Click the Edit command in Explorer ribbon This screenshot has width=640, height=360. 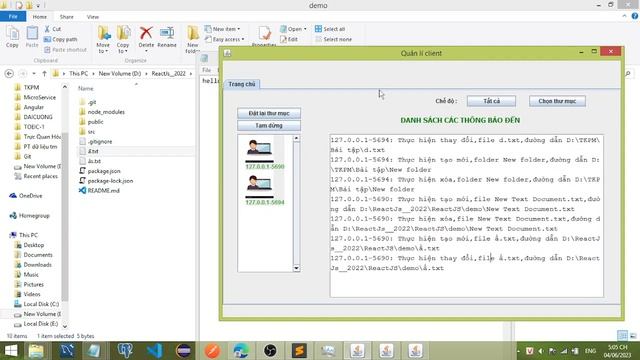click(289, 39)
